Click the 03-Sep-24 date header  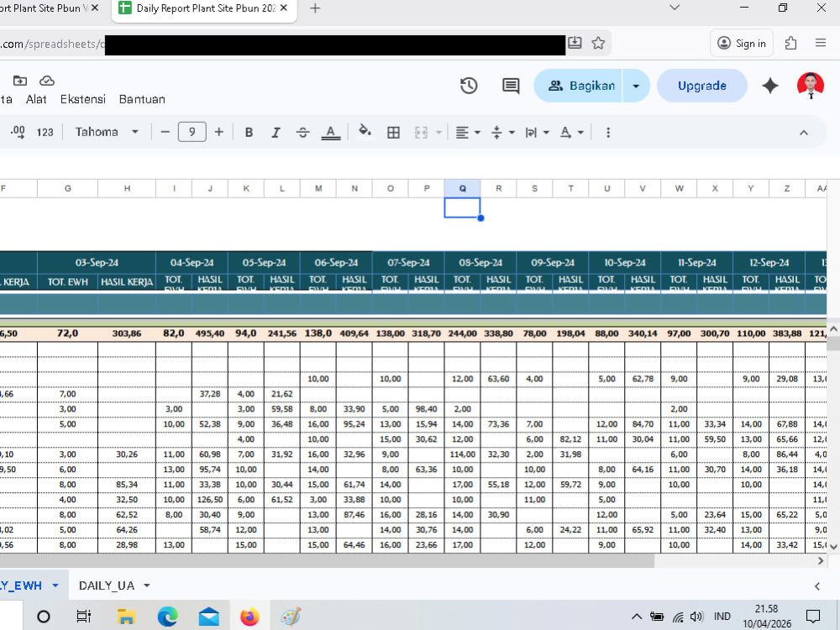click(x=97, y=262)
